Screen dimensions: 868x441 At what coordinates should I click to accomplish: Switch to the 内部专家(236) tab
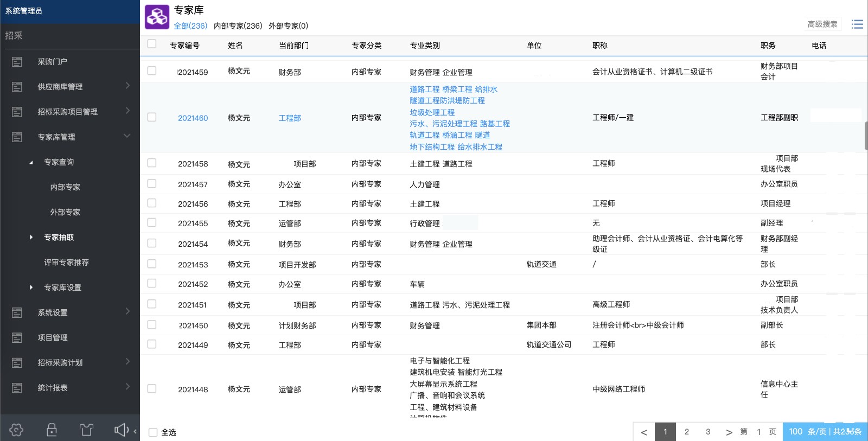[x=238, y=25]
